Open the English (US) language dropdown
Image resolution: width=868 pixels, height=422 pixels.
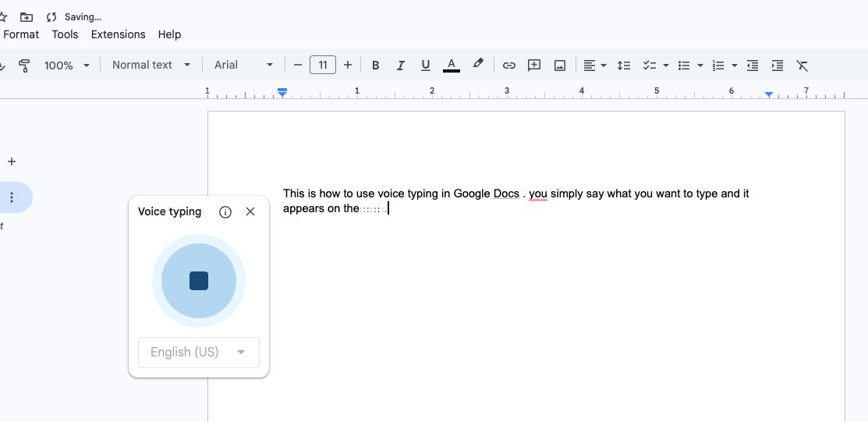tap(199, 353)
